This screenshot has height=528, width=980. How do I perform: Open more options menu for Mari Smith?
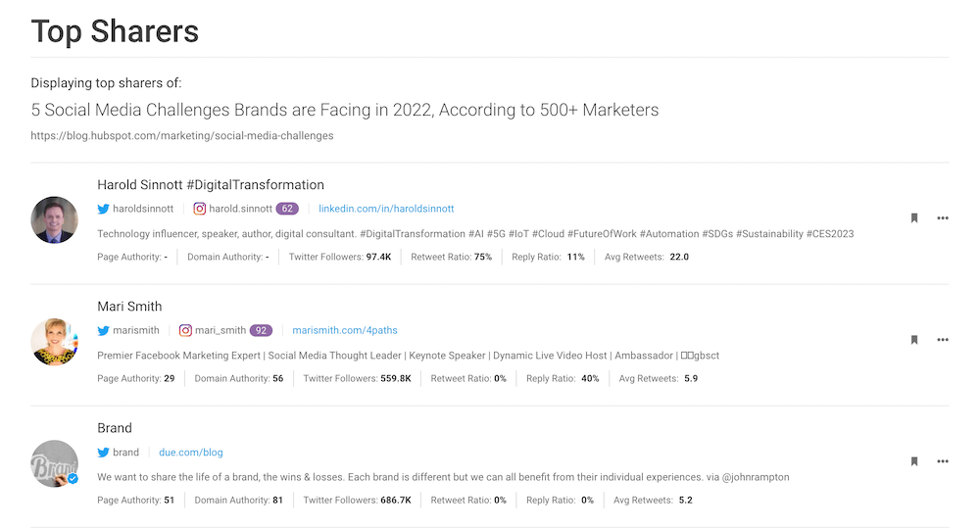pyautogui.click(x=943, y=340)
